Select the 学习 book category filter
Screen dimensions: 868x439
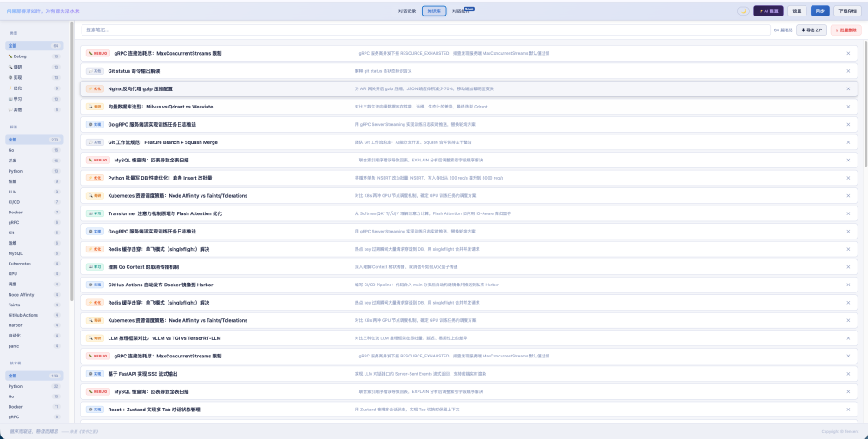(x=35, y=99)
